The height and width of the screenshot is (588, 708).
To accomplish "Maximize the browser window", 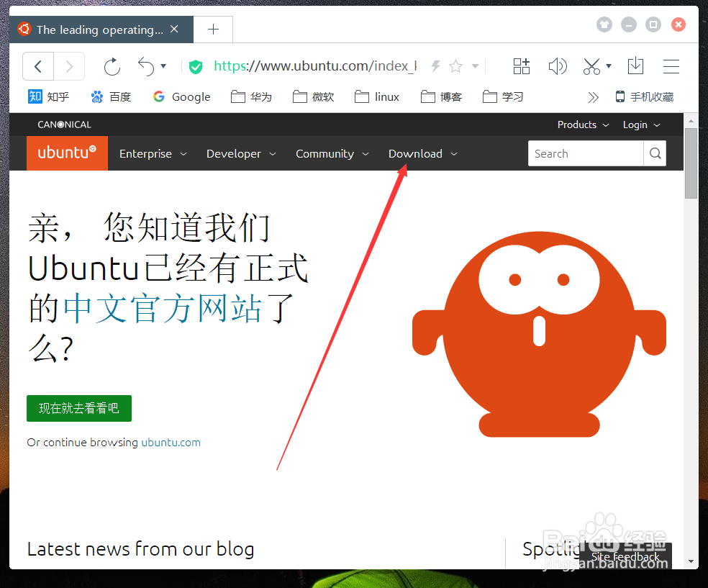I will click(653, 24).
